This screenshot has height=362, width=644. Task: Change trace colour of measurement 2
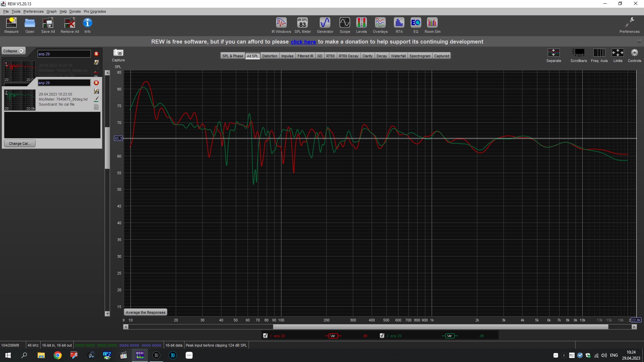[x=96, y=99]
